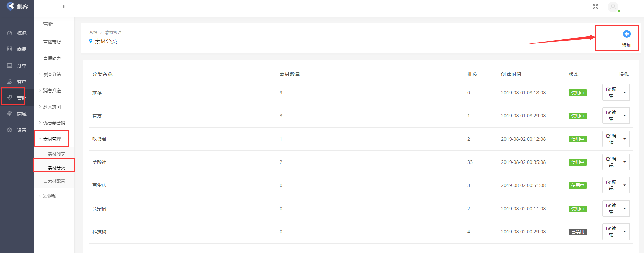The width and height of the screenshot is (644, 253).
Task: Edit the 推荐 category
Action: tap(611, 92)
